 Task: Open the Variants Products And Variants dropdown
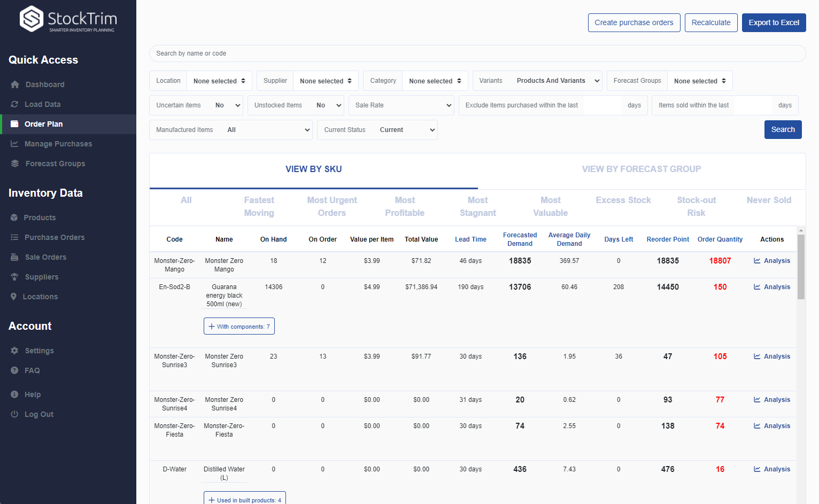[x=556, y=81]
